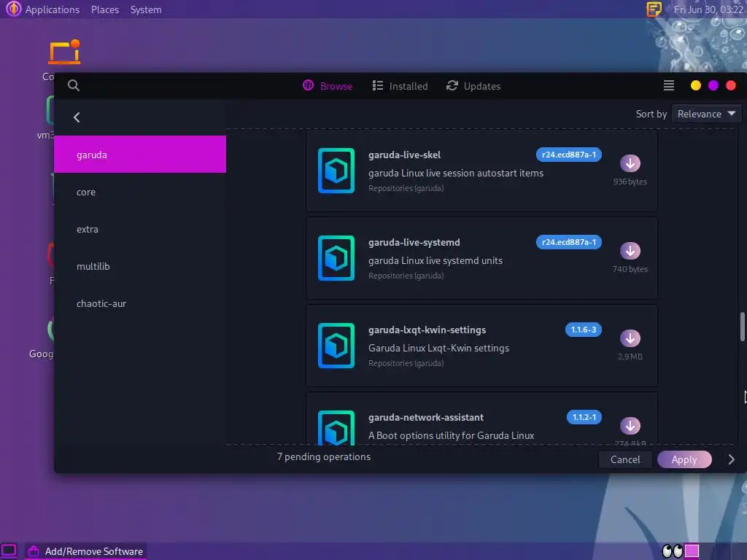The image size is (747, 560).
Task: Open the Places menu
Action: [105, 9]
